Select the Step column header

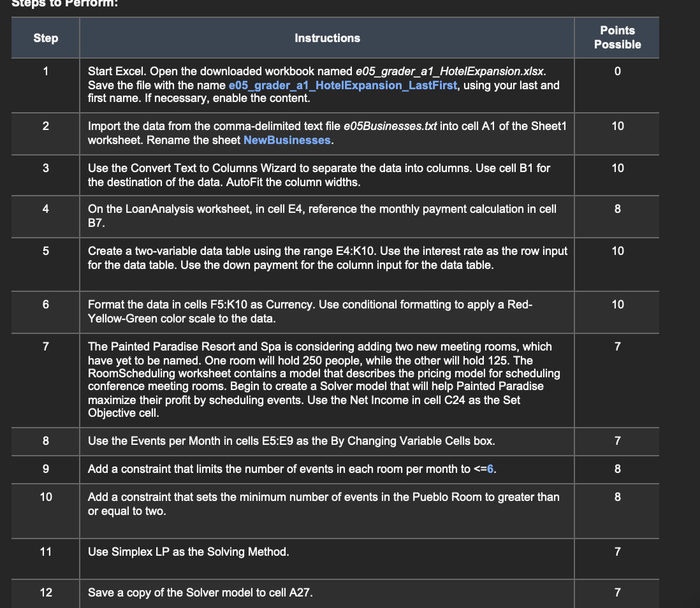tap(45, 38)
